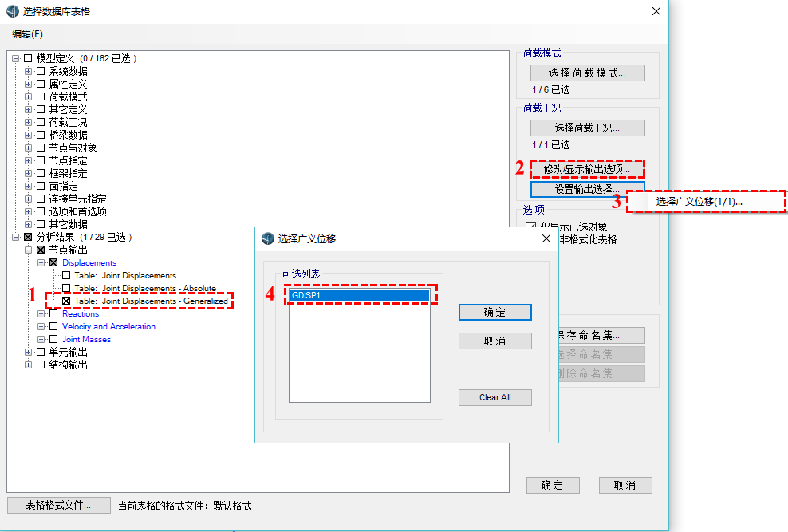Click the app icon in 选择广义位移 dialog
788x532 pixels.
tap(268, 238)
